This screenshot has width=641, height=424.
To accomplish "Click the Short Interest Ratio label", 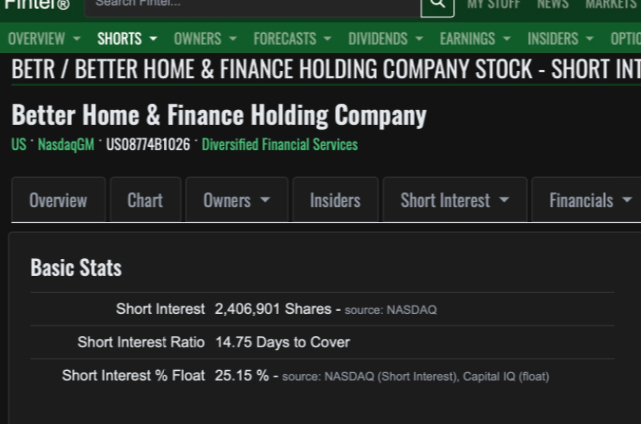I will [x=141, y=342].
